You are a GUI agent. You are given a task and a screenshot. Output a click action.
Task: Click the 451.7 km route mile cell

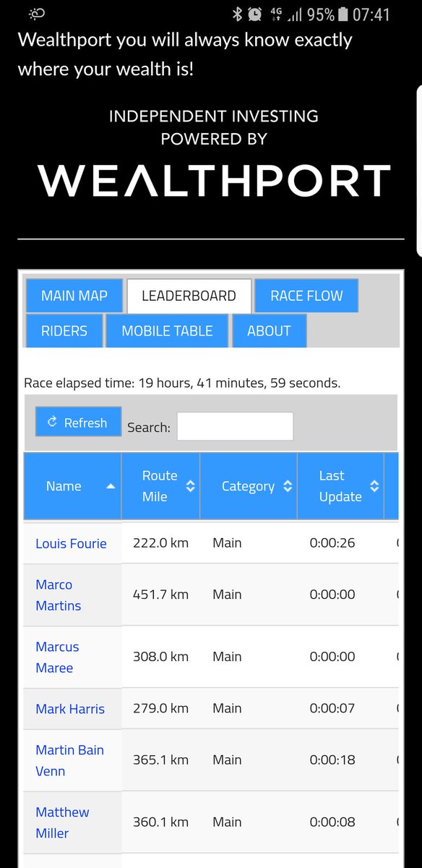pos(160,595)
